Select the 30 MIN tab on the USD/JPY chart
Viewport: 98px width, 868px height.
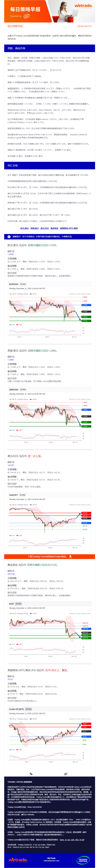(22, 495)
